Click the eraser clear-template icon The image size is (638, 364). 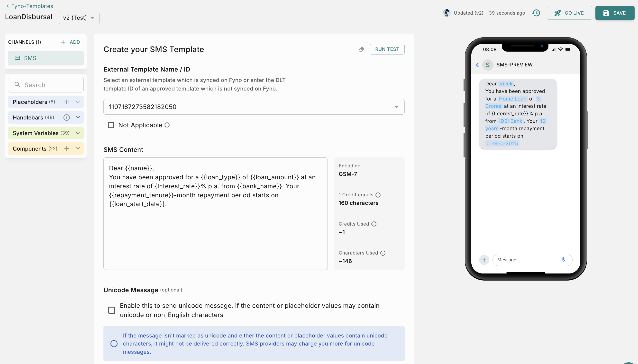tap(361, 49)
